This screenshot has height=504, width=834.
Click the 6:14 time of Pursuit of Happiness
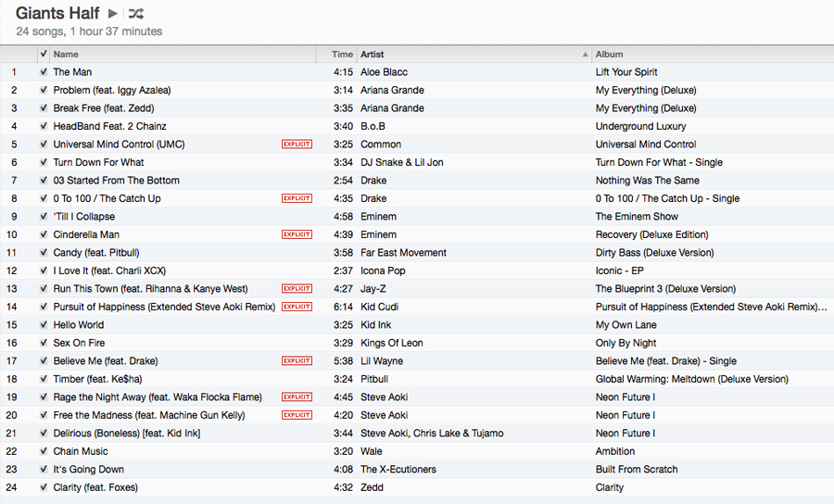[x=343, y=307]
